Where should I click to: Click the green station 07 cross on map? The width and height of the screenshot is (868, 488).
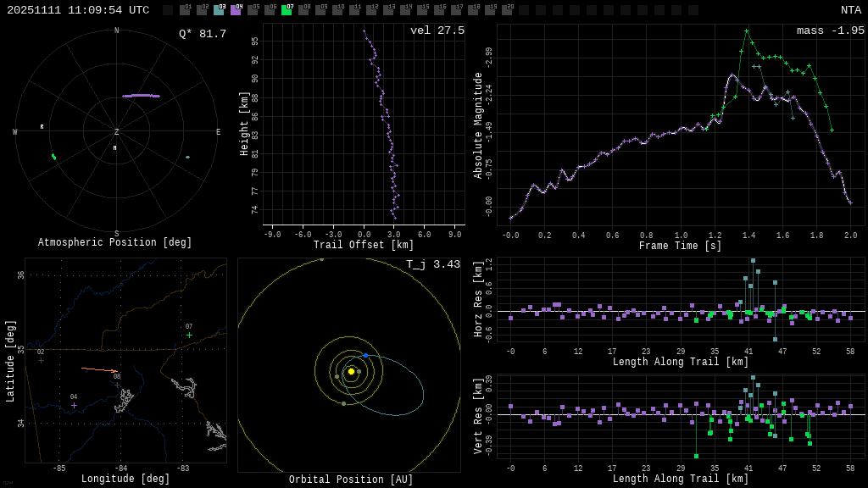[189, 335]
